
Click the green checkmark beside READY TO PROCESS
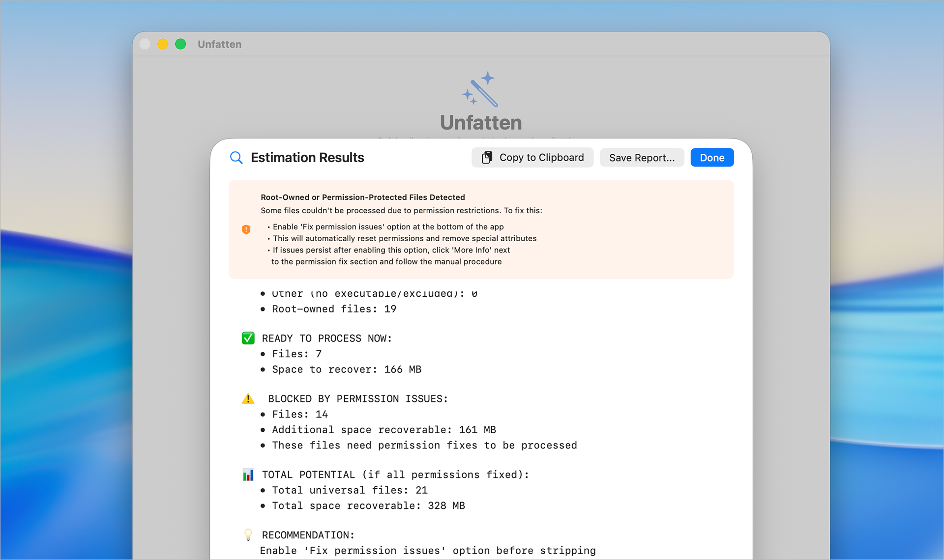tap(248, 338)
